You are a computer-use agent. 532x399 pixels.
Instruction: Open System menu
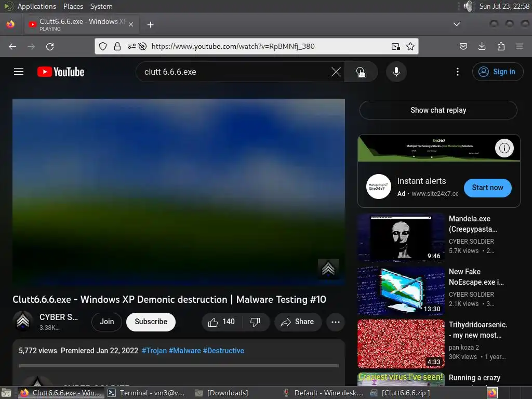[101, 6]
